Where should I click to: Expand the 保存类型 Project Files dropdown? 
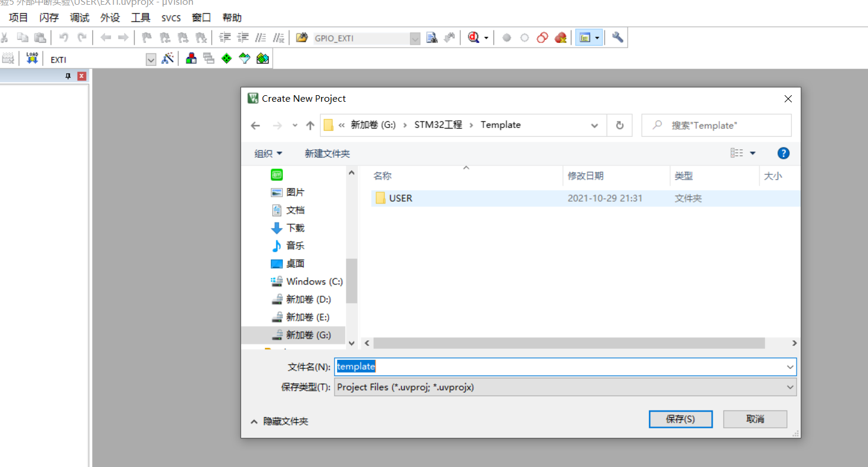point(790,387)
